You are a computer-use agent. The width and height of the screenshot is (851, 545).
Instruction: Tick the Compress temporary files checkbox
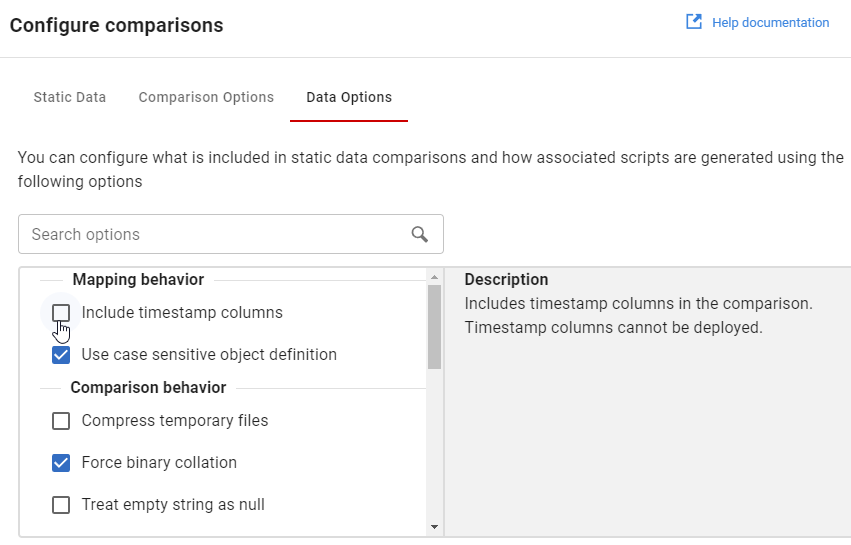click(x=61, y=421)
